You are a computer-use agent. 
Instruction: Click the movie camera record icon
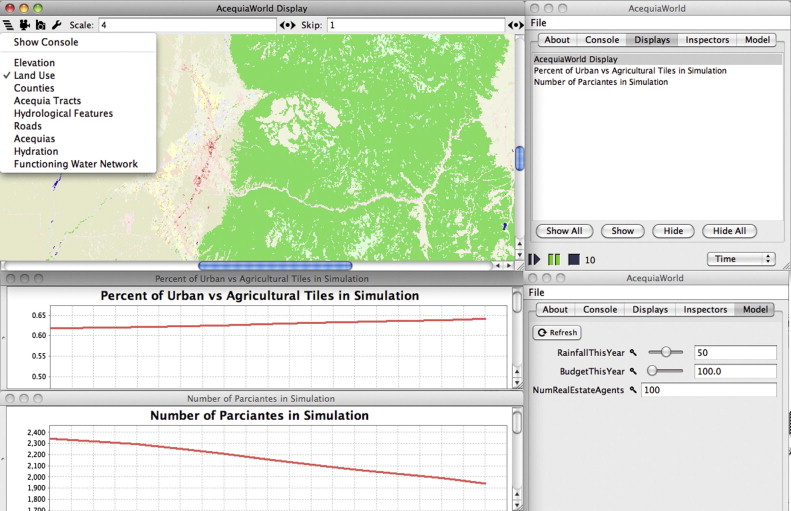click(24, 25)
